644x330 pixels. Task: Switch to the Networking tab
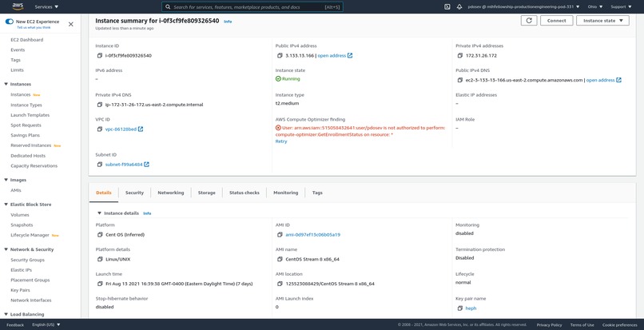click(x=171, y=193)
